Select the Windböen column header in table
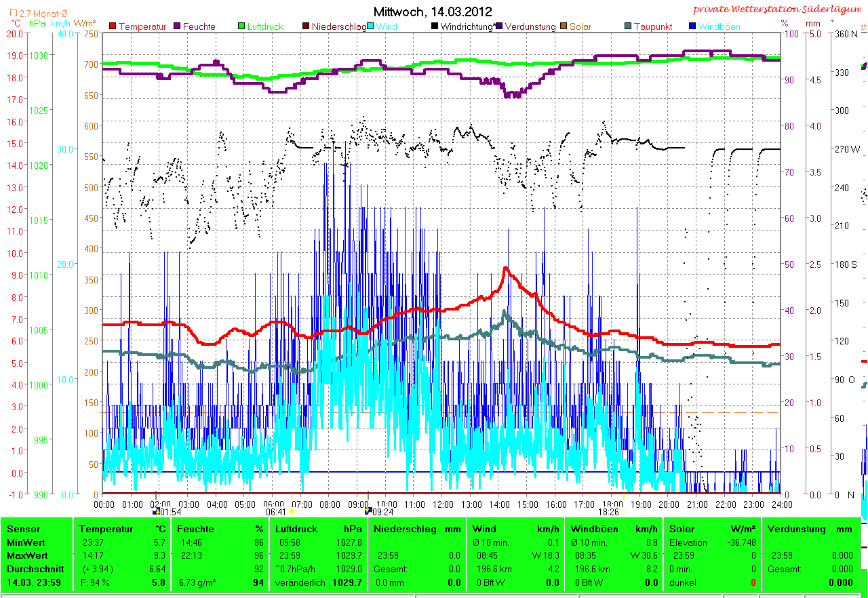The width and height of the screenshot is (868, 598). tap(592, 529)
